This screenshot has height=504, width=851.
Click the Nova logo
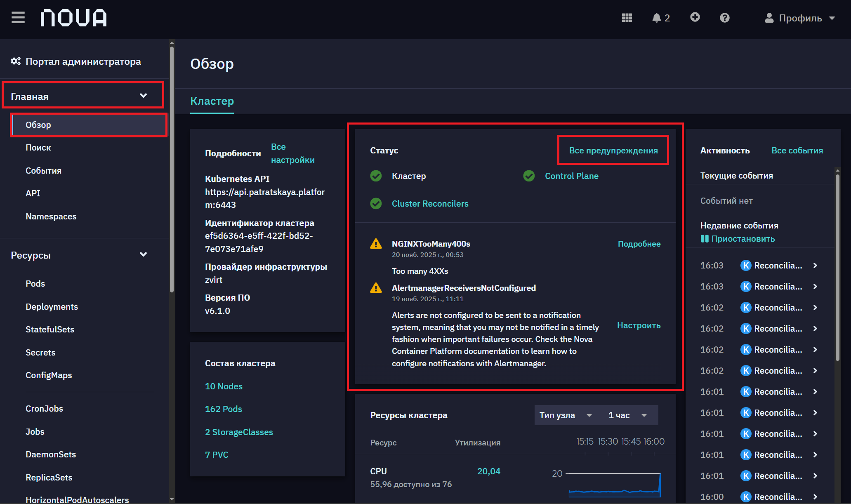point(73,18)
